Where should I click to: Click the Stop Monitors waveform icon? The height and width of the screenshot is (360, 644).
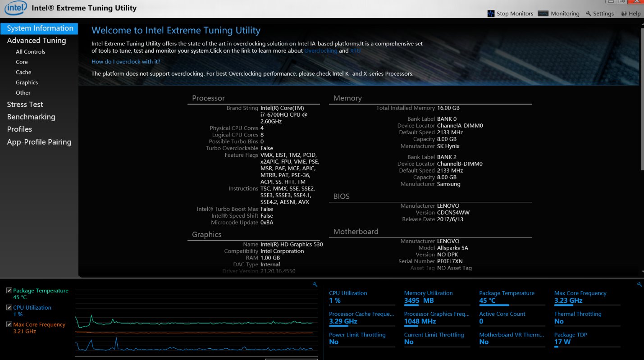(x=491, y=14)
